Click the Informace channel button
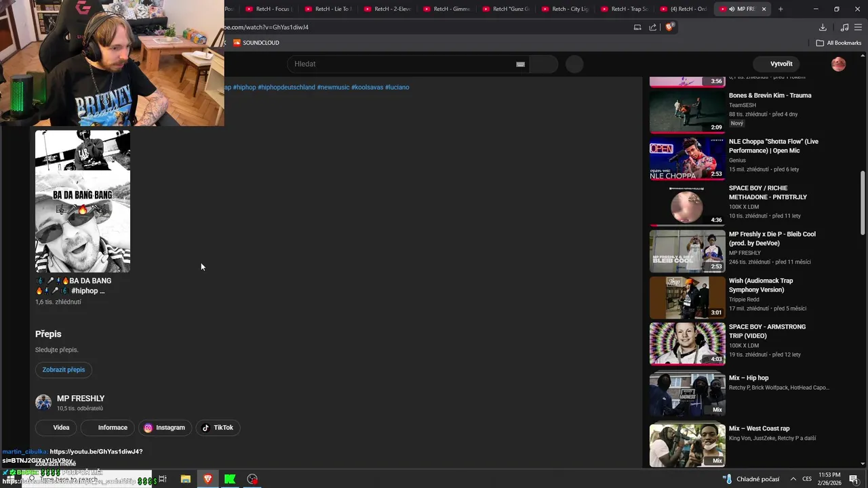This screenshot has width=868, height=488. point(107,428)
